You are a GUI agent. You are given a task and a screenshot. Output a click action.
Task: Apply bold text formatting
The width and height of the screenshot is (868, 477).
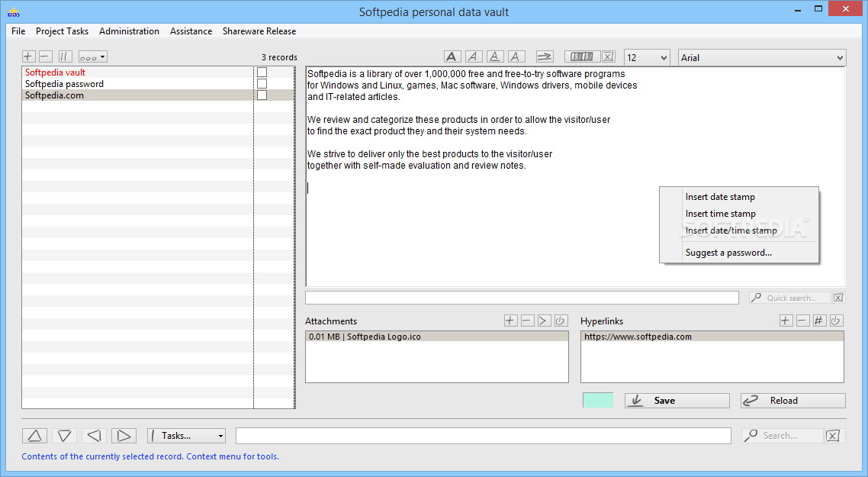(452, 56)
